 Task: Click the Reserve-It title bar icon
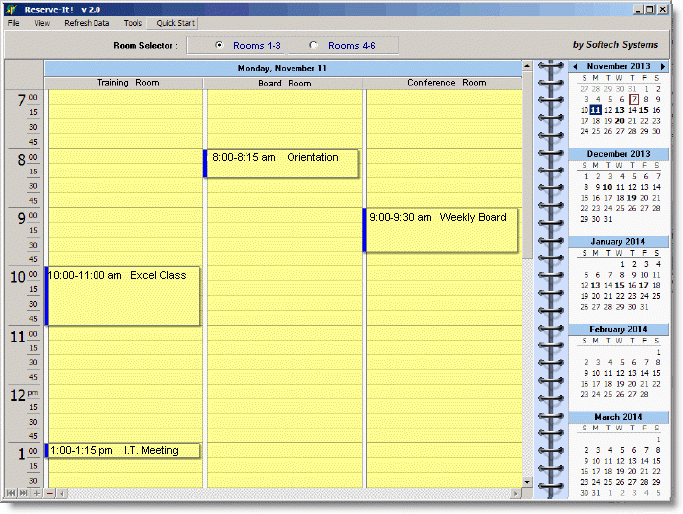[12, 9]
